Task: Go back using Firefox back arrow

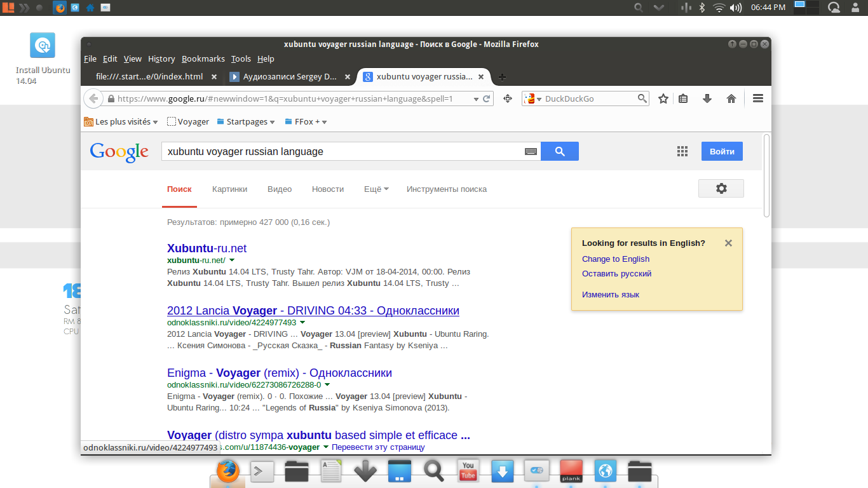Action: point(93,98)
